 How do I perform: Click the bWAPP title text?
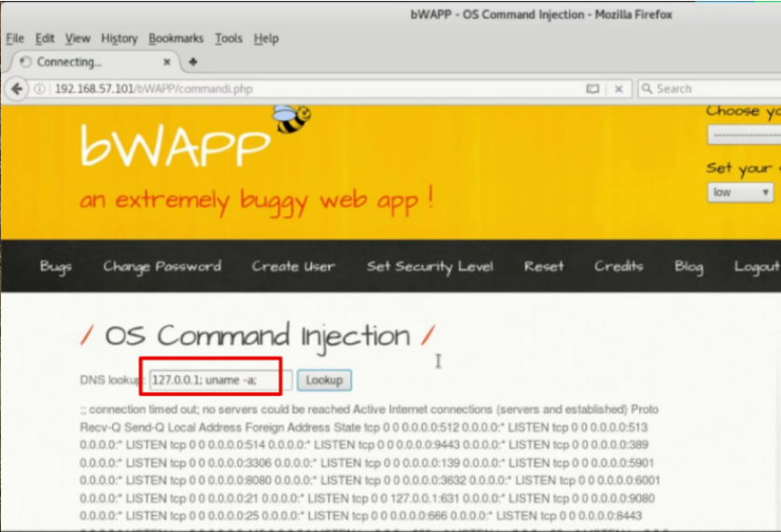(x=174, y=145)
